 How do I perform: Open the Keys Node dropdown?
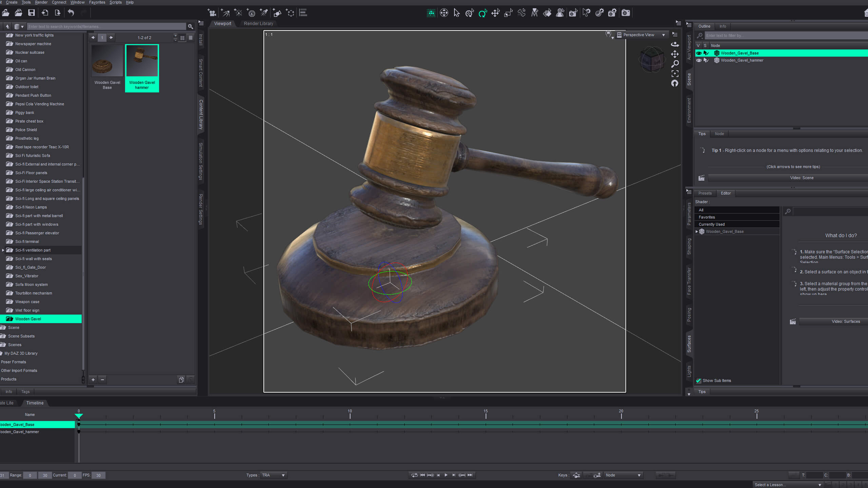coord(623,475)
